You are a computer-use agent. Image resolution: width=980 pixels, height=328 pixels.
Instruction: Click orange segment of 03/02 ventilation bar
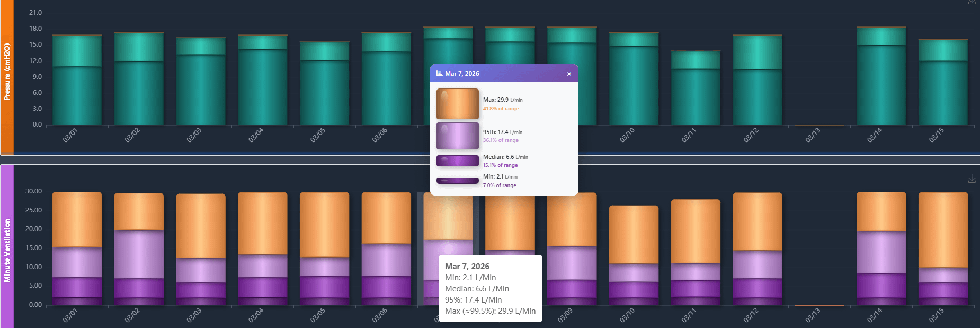coord(139,211)
